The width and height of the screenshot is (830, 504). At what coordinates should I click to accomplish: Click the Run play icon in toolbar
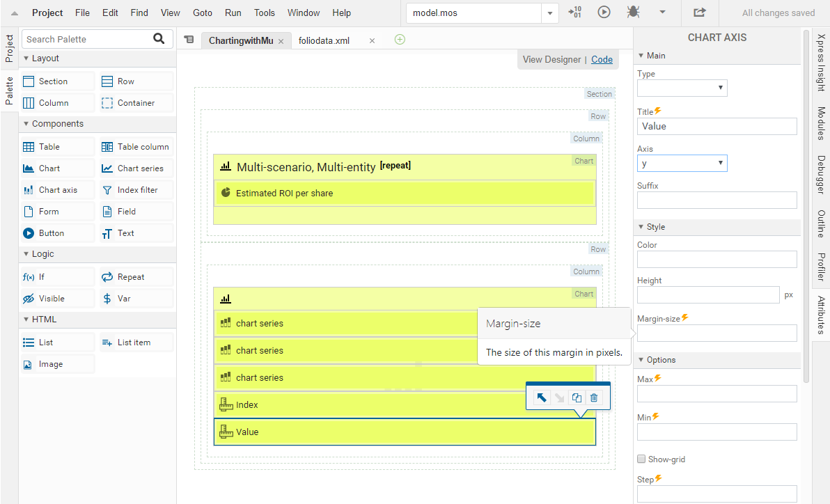coord(604,12)
